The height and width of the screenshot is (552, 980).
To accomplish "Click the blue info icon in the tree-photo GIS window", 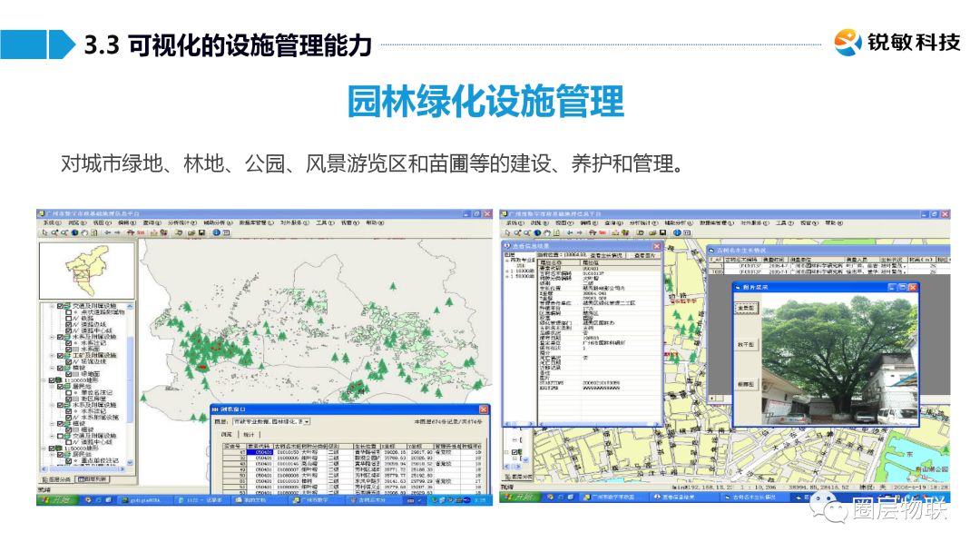I will [x=677, y=233].
